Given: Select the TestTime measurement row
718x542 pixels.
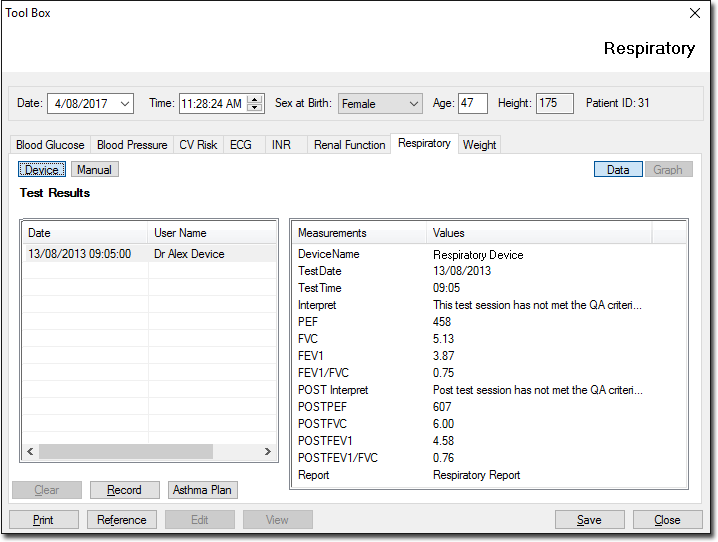Looking at the screenshot, I should 489,288.
